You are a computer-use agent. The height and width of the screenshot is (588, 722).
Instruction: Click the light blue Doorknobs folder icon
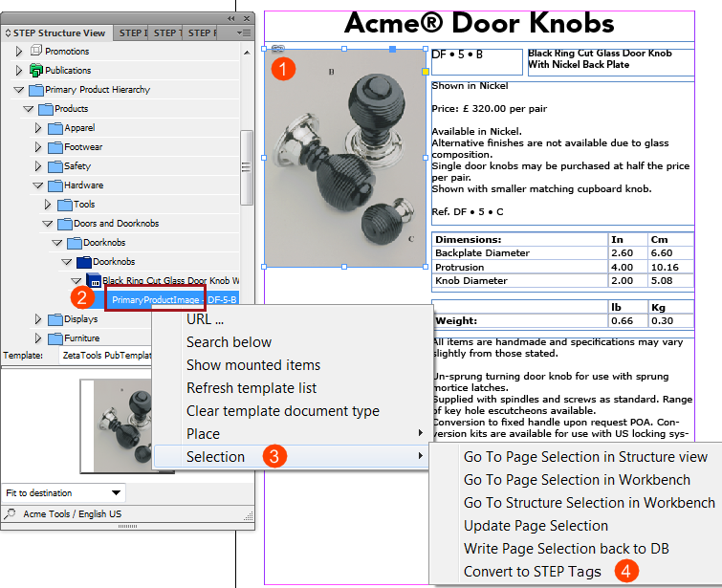pos(75,243)
